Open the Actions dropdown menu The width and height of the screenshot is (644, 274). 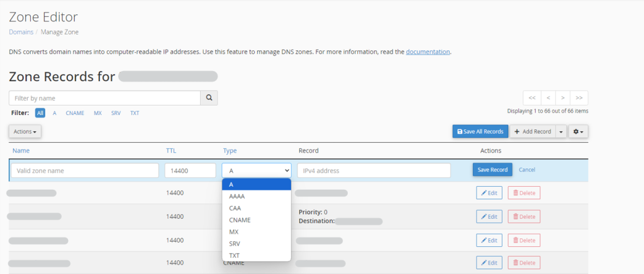25,131
